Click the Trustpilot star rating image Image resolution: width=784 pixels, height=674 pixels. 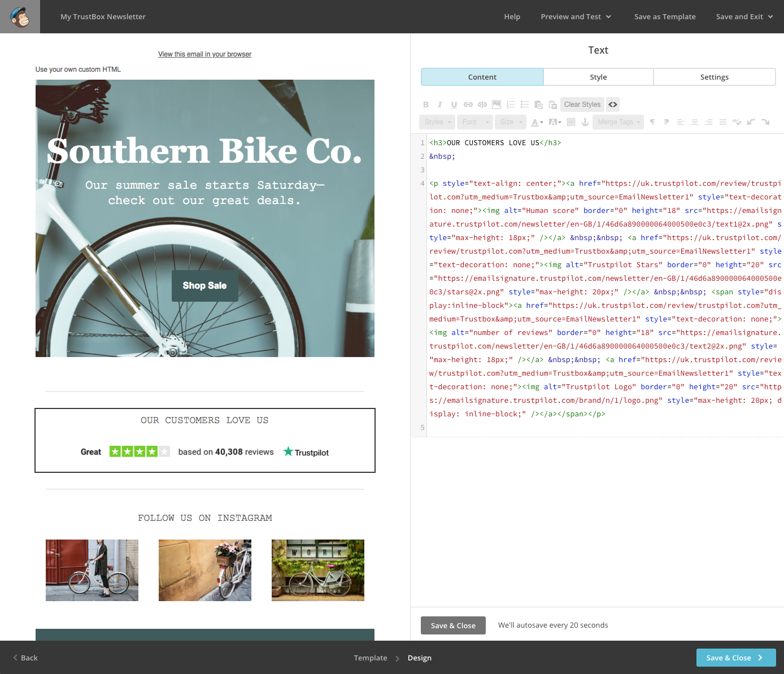[x=140, y=451]
